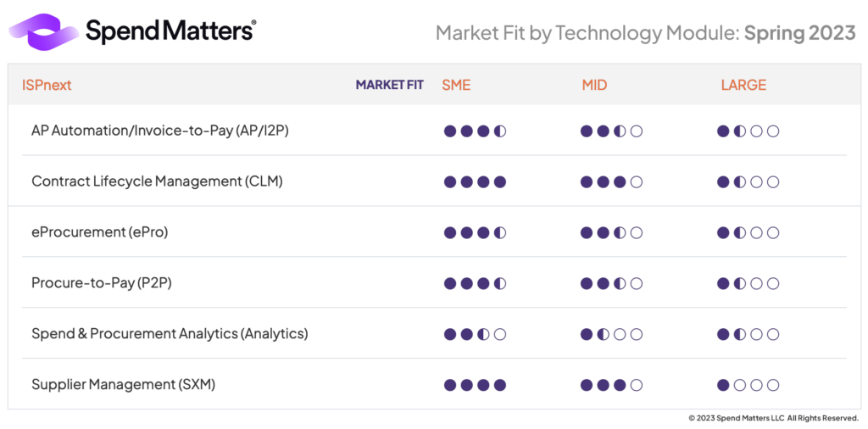The image size is (868, 429).
Task: Click the purple Spend Matters logo icon
Action: pos(43,31)
